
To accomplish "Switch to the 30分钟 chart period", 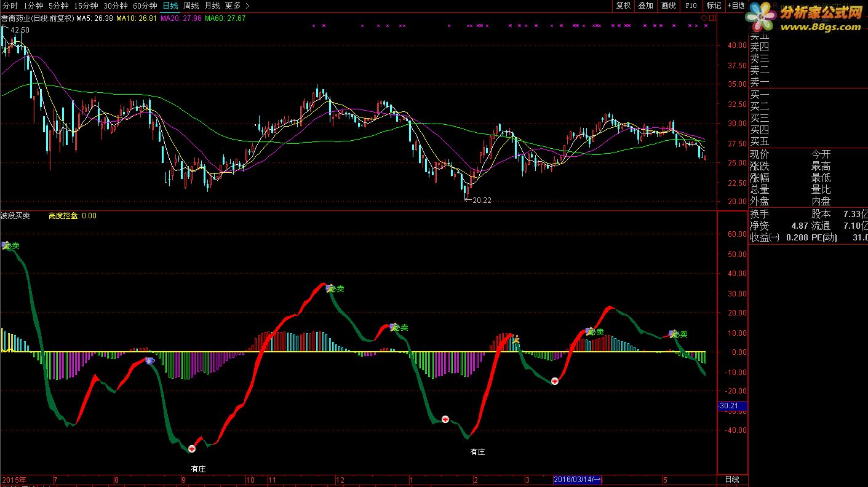I will coord(116,6).
